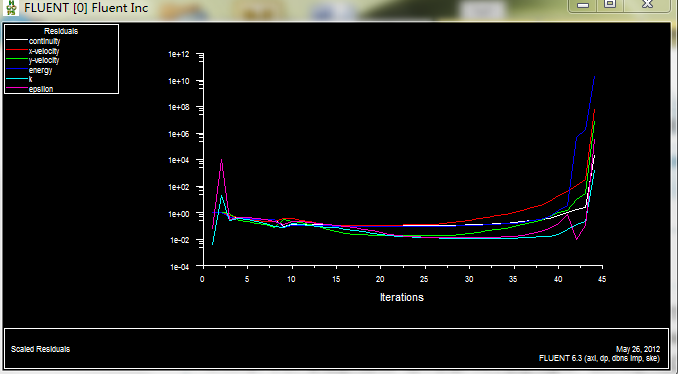Click the '1e+06' y-axis label

[179, 134]
